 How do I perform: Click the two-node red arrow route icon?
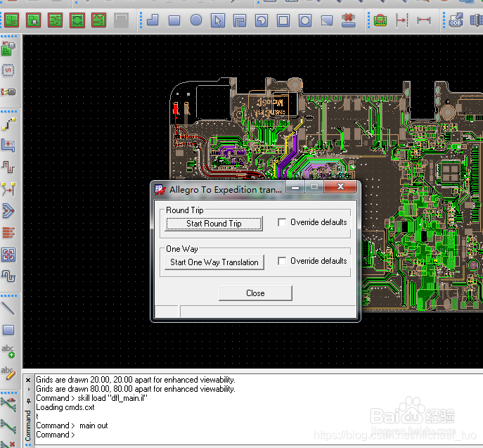8,189
